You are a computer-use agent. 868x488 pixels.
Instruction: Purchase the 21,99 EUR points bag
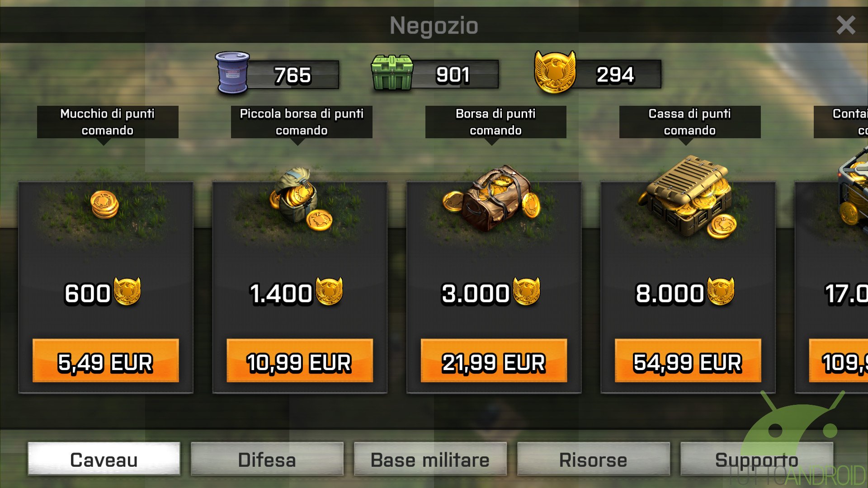(x=494, y=361)
